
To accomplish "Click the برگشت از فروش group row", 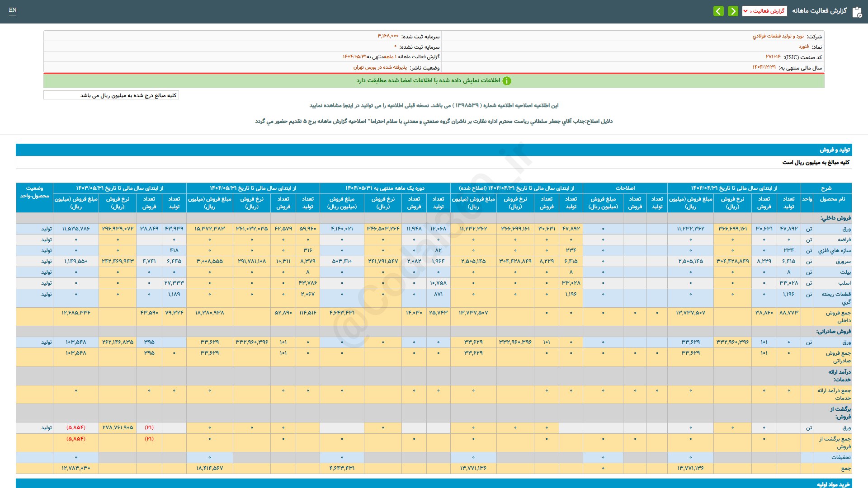I will pyautogui.click(x=840, y=413).
